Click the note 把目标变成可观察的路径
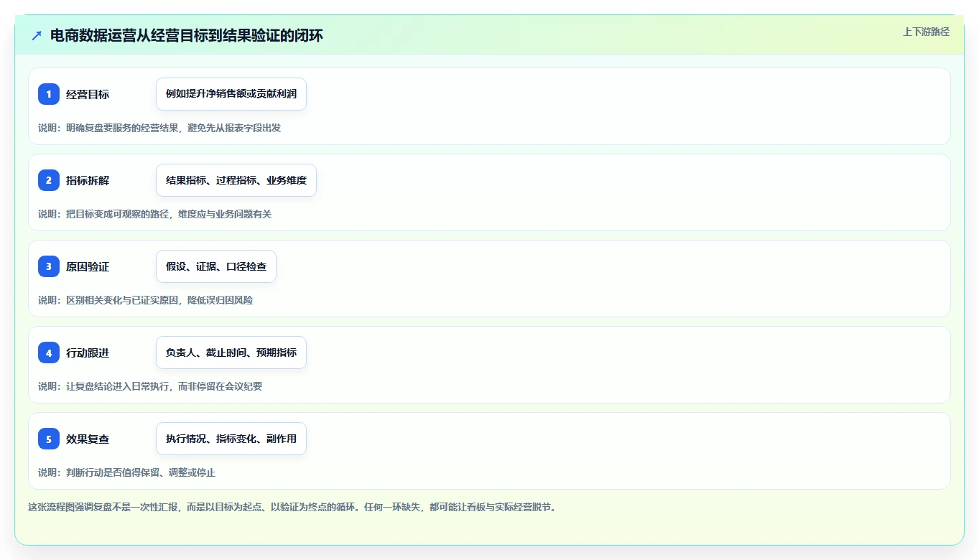Image resolution: width=979 pixels, height=560 pixels. click(155, 214)
